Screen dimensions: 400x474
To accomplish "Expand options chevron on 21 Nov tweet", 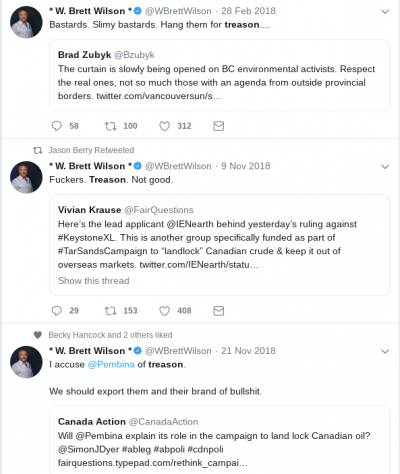I will [x=385, y=351].
